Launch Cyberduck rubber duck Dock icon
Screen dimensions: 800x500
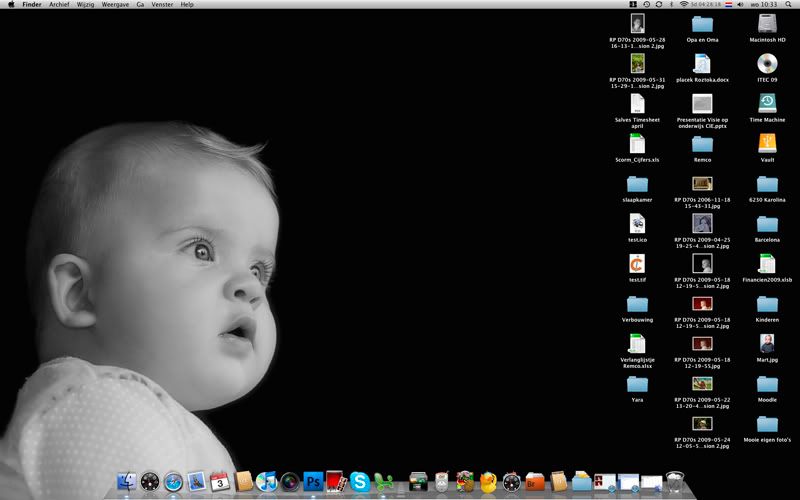click(488, 482)
